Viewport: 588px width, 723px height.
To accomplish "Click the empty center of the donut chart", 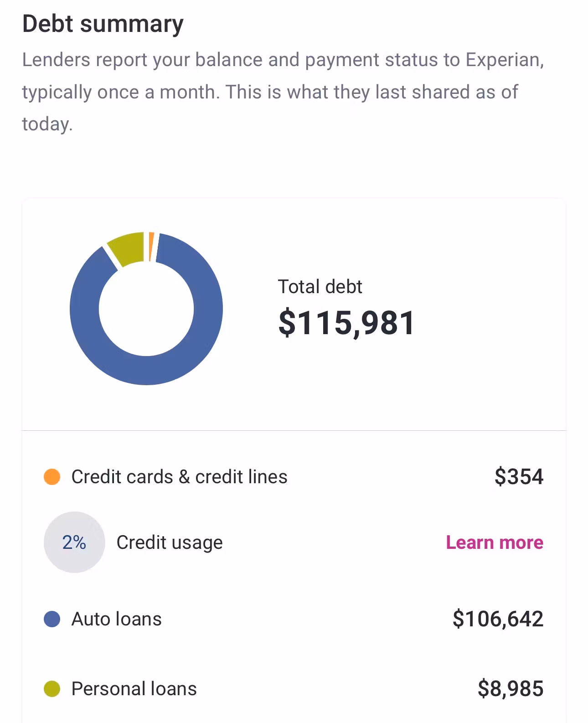I will coord(146,309).
